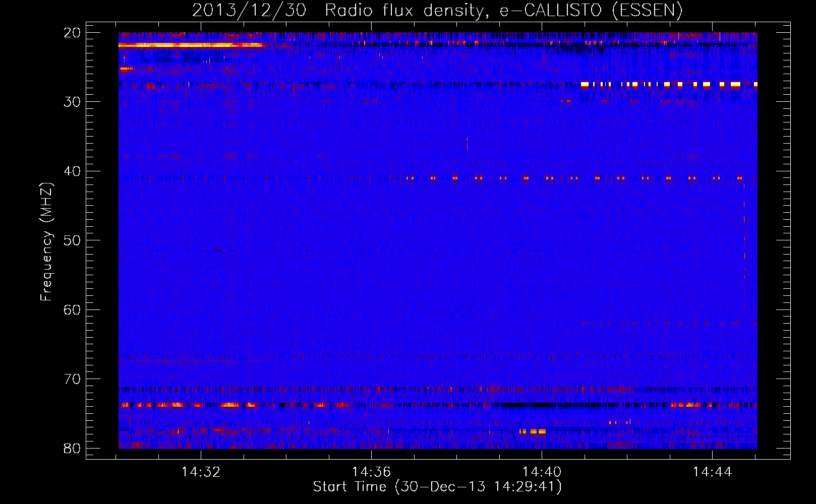
Task: Select the 14:36 time tick label
Action: 371,472
